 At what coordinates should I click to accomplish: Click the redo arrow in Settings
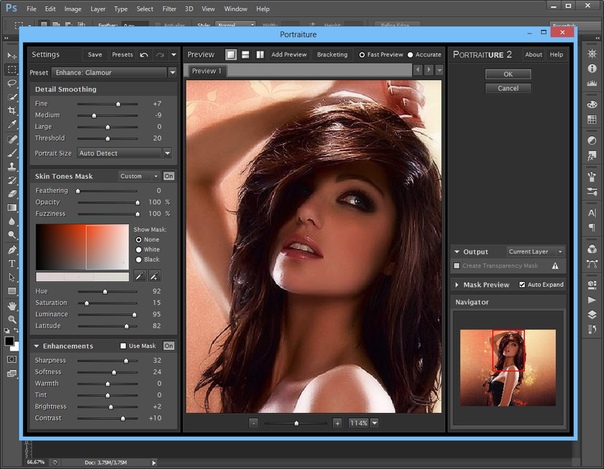pyautogui.click(x=159, y=54)
